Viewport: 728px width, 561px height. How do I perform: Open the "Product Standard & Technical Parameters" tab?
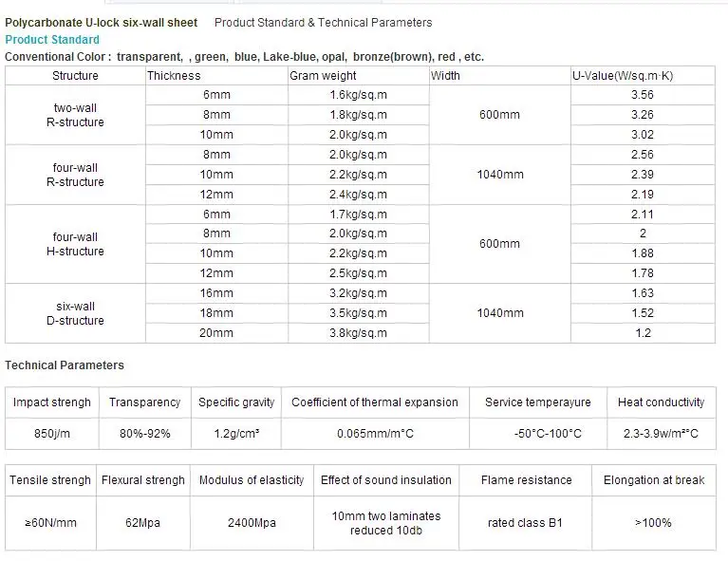click(323, 23)
